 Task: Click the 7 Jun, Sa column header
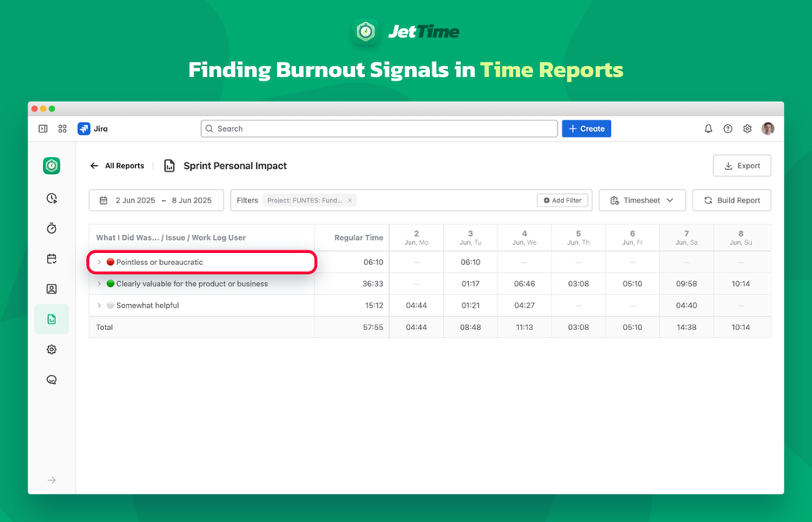[x=687, y=237]
